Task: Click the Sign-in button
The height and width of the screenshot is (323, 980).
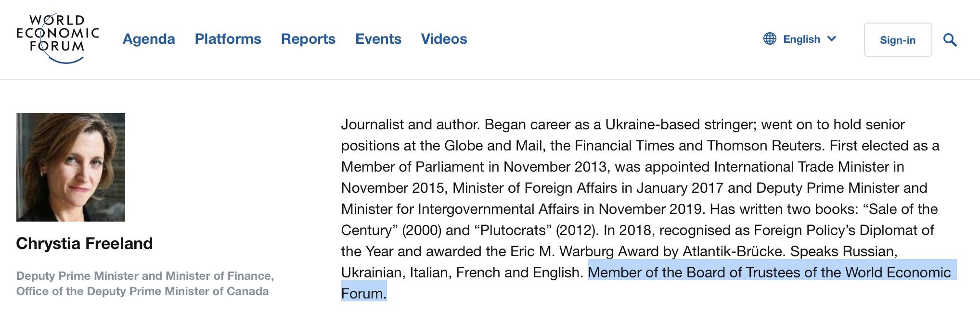Action: [898, 40]
